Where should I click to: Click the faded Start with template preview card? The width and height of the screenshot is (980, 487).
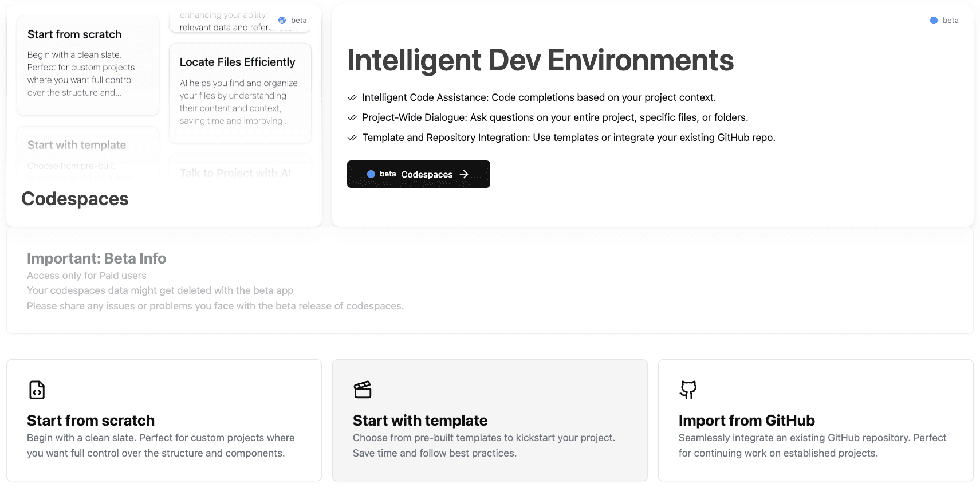click(x=88, y=154)
